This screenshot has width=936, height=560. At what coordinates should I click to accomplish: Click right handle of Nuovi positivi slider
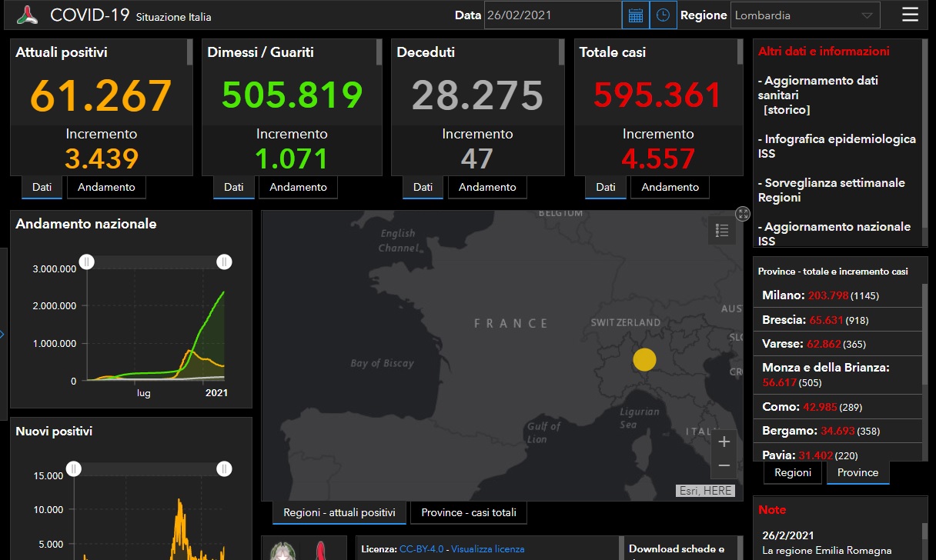[x=224, y=468]
